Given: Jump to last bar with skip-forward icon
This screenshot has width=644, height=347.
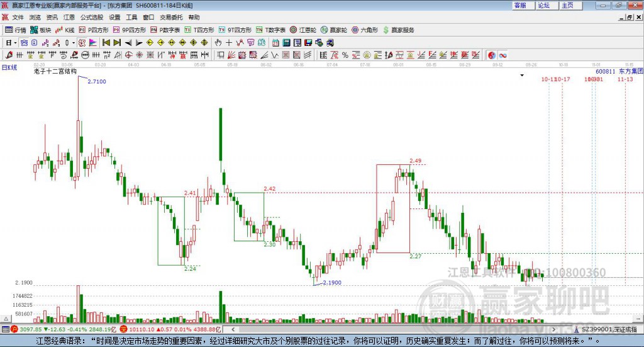Looking at the screenshot, I should point(117,43).
